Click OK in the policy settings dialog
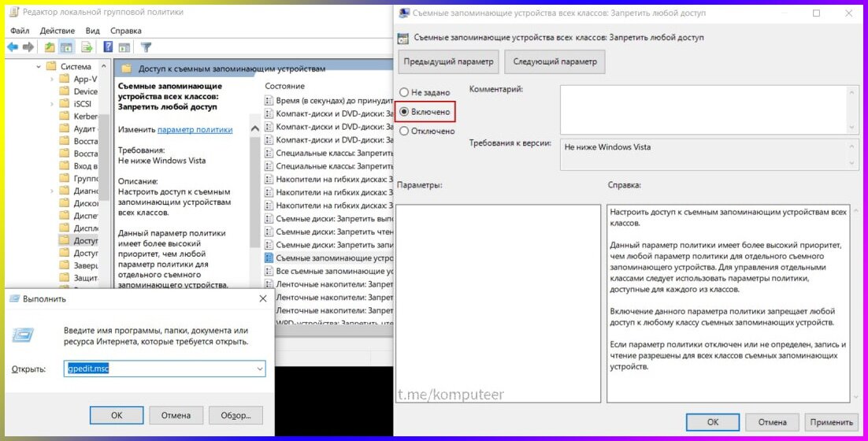Image resolution: width=868 pixels, height=441 pixels. click(713, 422)
